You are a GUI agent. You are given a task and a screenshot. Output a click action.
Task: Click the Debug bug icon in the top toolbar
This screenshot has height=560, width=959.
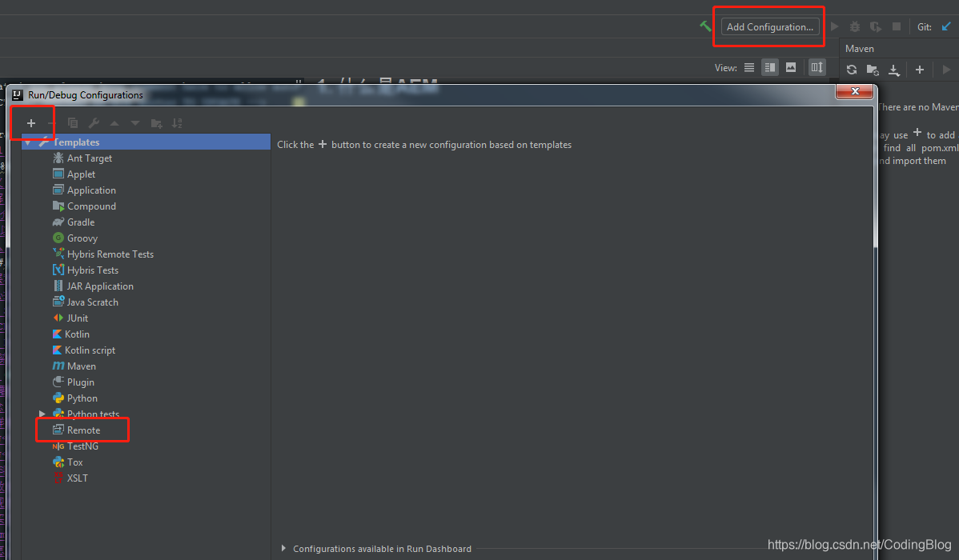click(855, 27)
